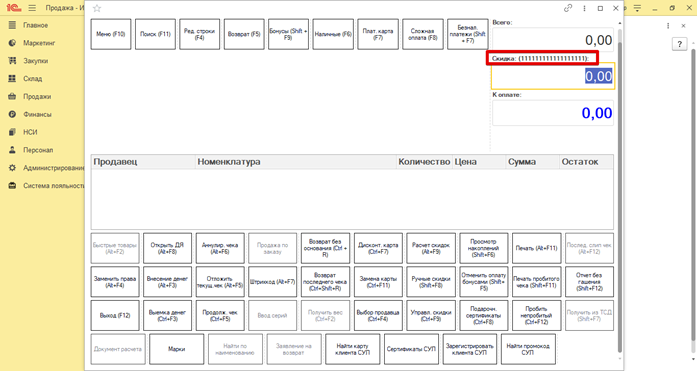This screenshot has height=372, width=698.
Task: Click the Печать (Alt+F11) button
Action: (x=536, y=248)
